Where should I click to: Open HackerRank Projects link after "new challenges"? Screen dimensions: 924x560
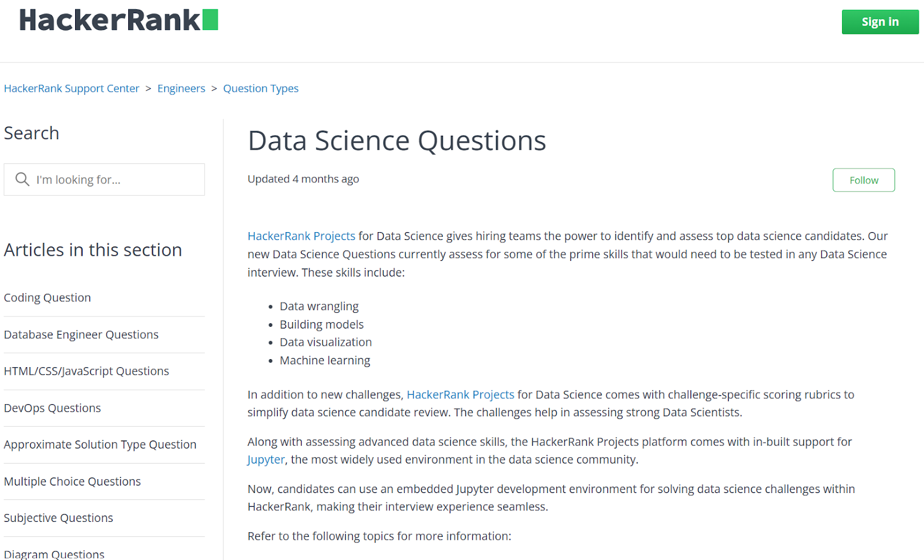(x=460, y=395)
